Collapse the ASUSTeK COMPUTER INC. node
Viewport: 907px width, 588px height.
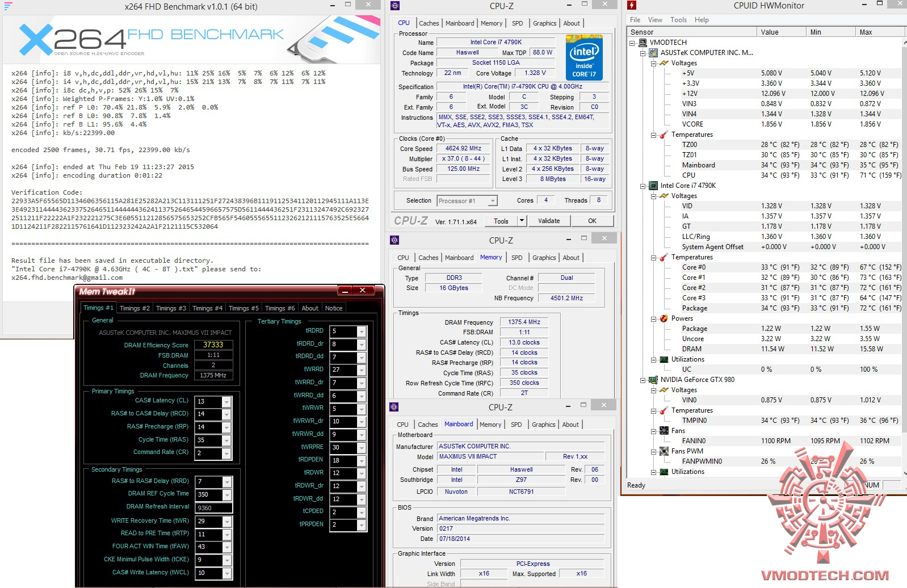point(643,53)
